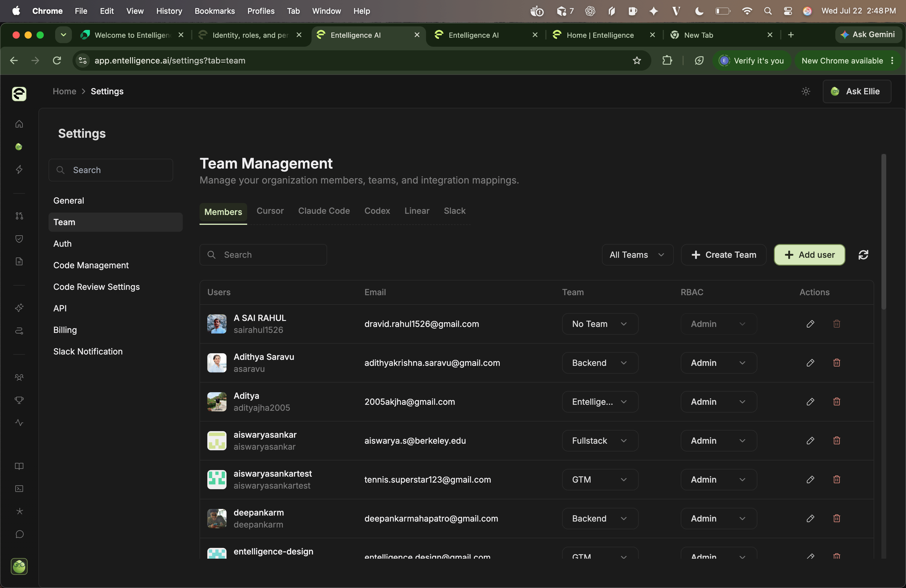Switch to the Claude Code tab

click(324, 211)
